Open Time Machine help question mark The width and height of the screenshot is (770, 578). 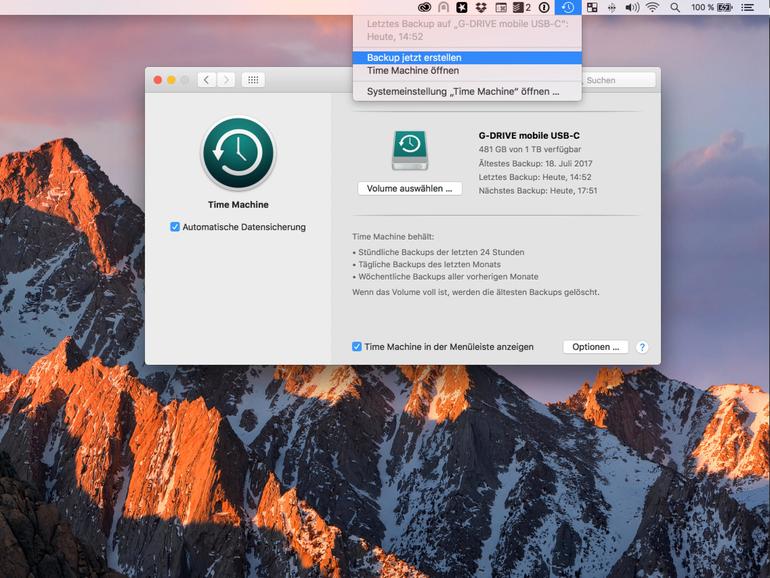click(642, 347)
